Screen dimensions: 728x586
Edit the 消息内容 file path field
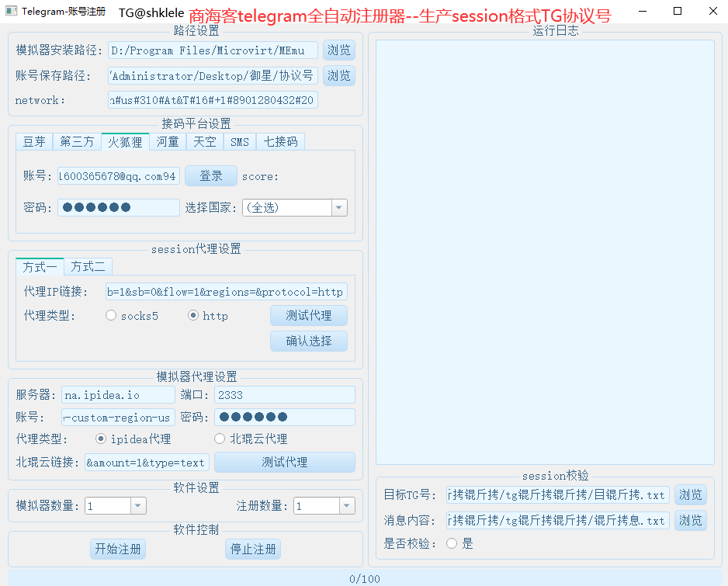tap(558, 521)
